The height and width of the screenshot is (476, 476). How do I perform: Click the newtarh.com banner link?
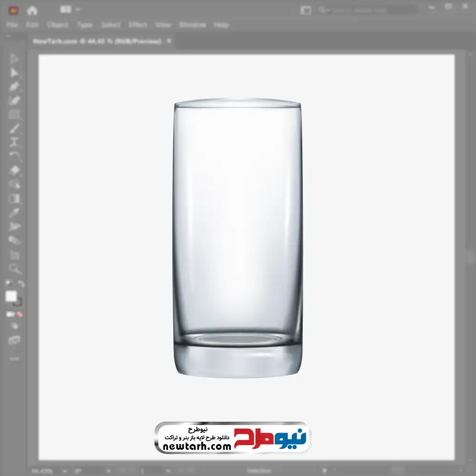(x=232, y=438)
